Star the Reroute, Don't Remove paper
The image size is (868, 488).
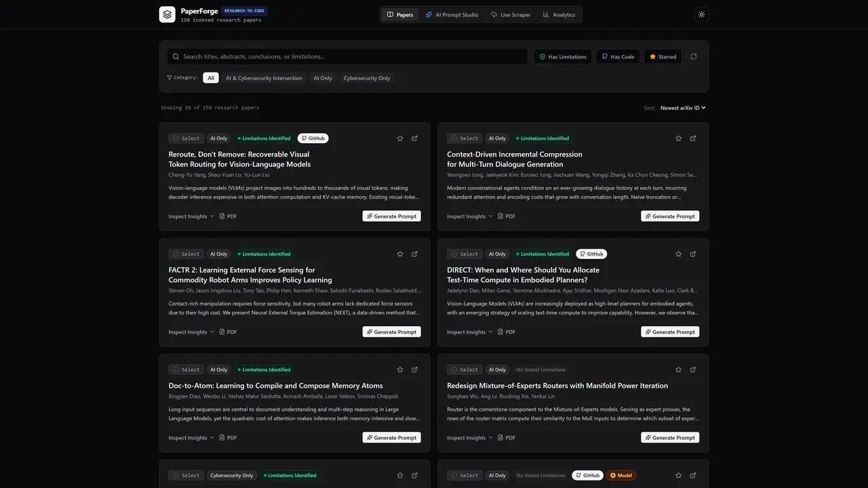tap(400, 138)
